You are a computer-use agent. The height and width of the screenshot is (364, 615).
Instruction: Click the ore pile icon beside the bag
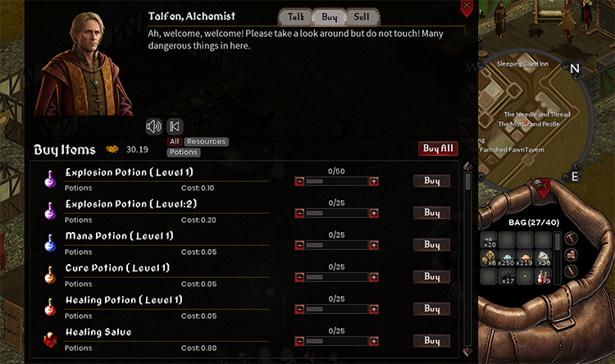tap(571, 255)
